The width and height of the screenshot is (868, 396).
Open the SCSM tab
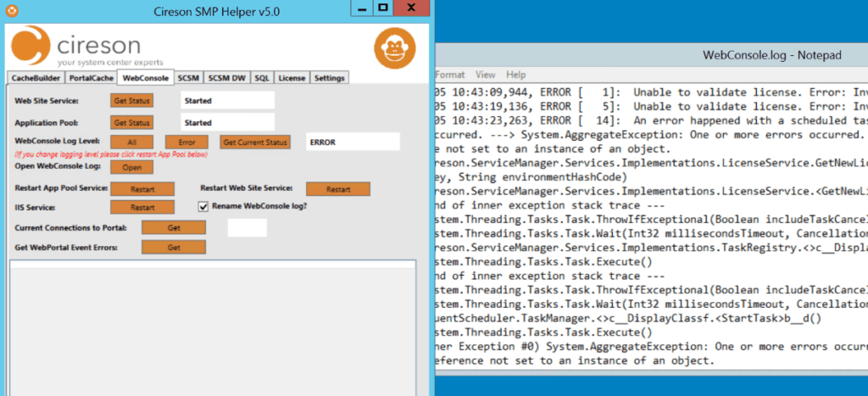point(189,78)
